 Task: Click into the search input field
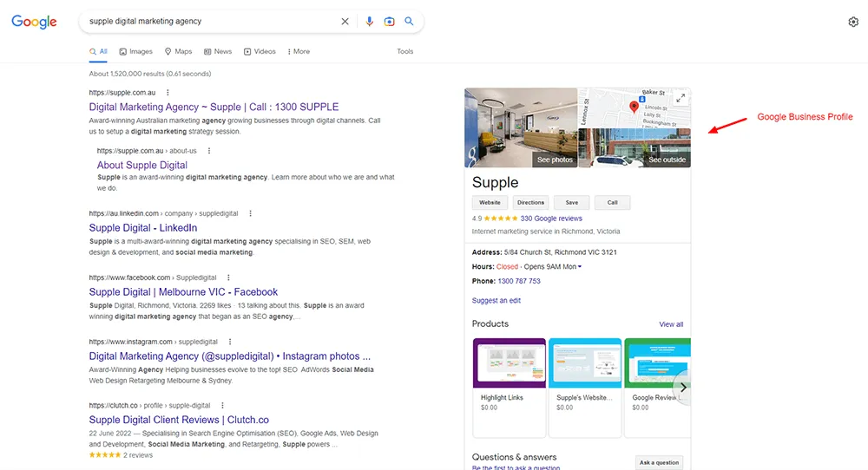210,21
